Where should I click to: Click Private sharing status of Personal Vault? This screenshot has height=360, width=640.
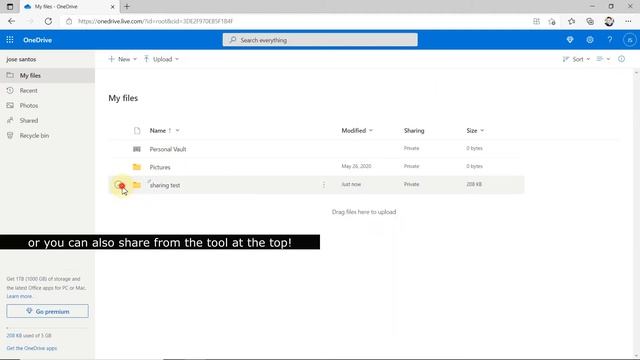point(411,148)
